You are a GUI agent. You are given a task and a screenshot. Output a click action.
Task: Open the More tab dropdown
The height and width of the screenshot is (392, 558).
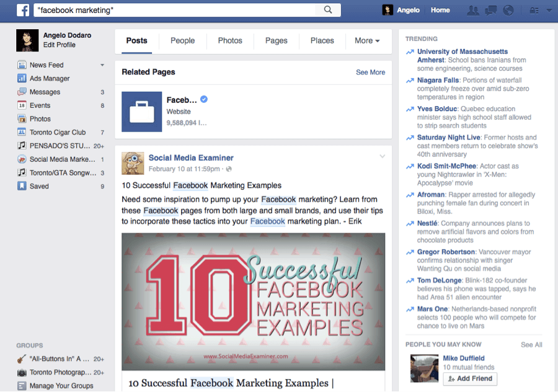click(367, 40)
